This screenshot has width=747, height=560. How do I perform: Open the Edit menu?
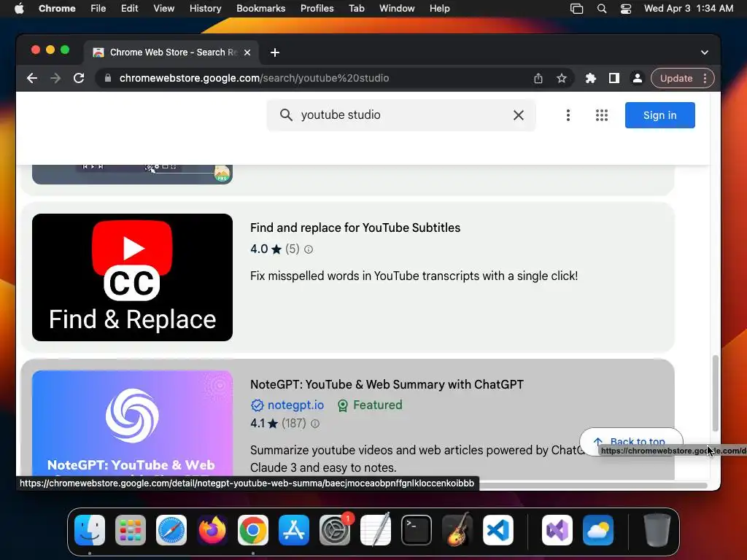[130, 9]
